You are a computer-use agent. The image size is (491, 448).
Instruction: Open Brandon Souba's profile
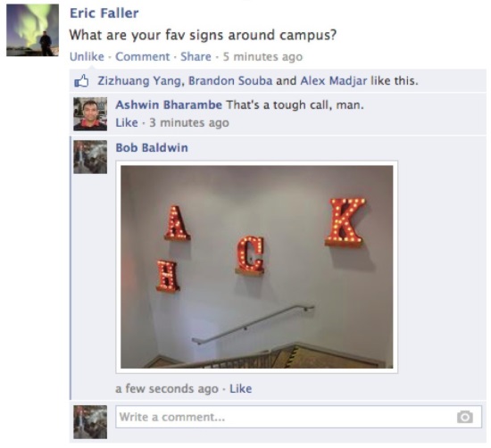click(x=230, y=81)
